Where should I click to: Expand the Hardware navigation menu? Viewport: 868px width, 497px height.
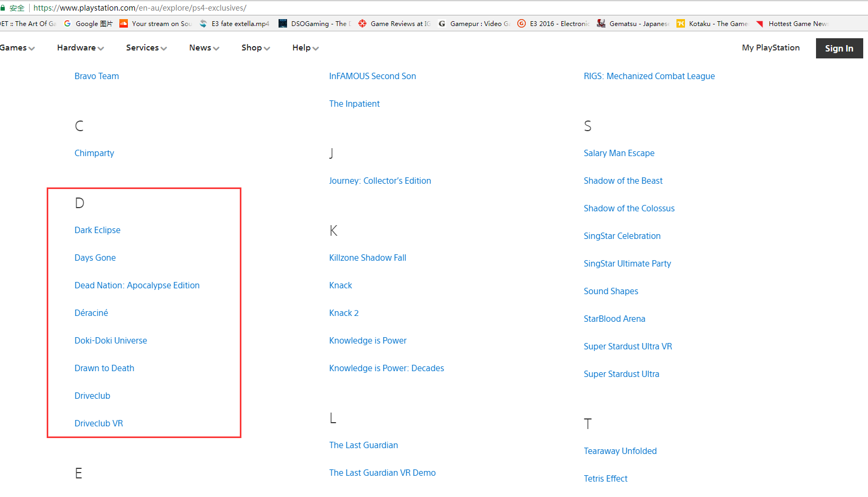81,48
